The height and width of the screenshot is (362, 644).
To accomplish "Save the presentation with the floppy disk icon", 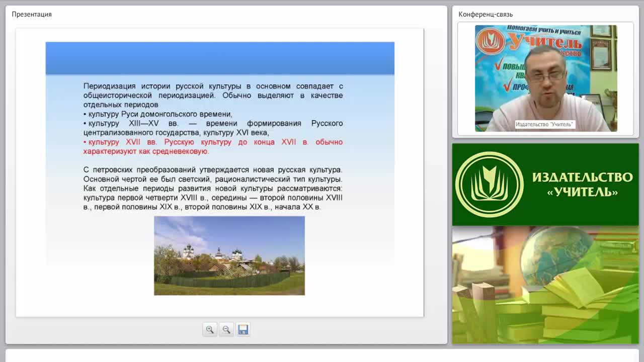I will [243, 329].
